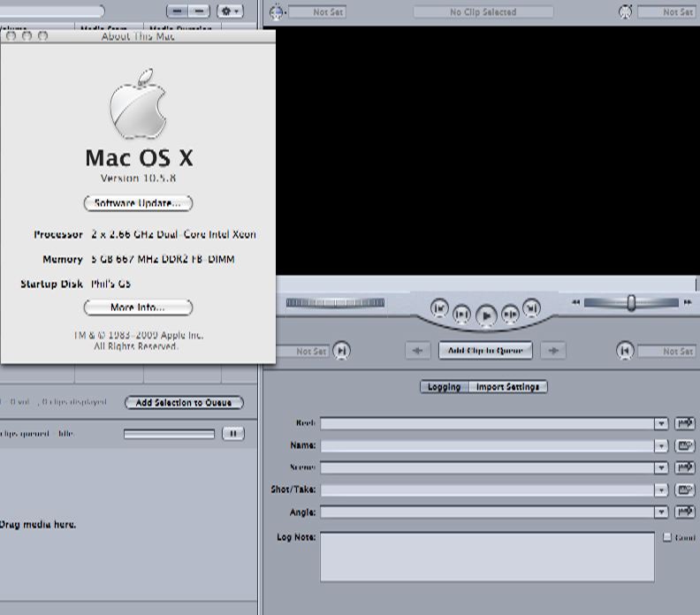Click the left arrow beside Add Clip to Queue
700x615 pixels.
coord(418,351)
